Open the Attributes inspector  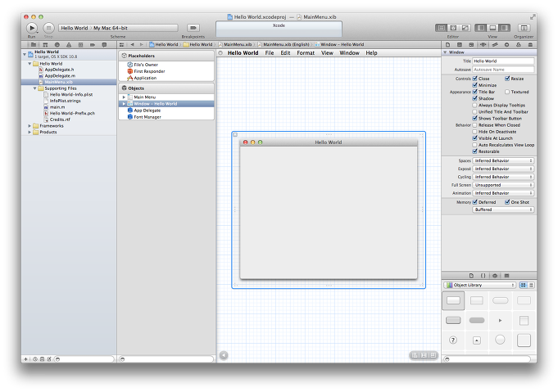pyautogui.click(x=483, y=45)
